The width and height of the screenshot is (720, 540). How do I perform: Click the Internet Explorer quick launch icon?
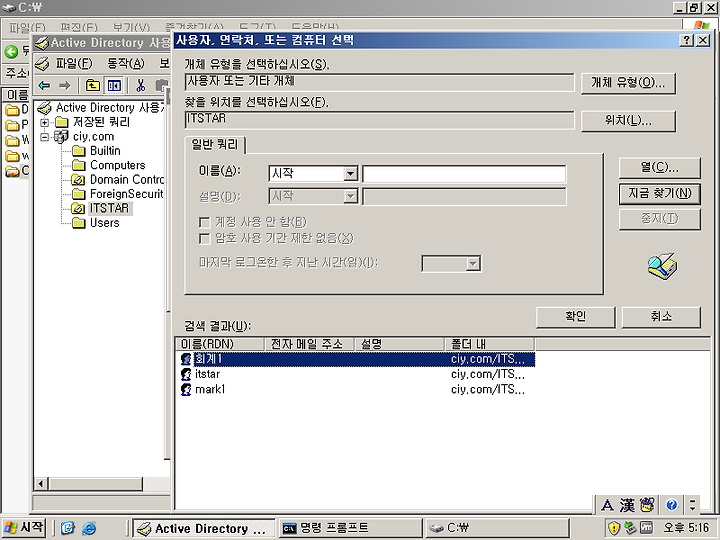pos(89,528)
